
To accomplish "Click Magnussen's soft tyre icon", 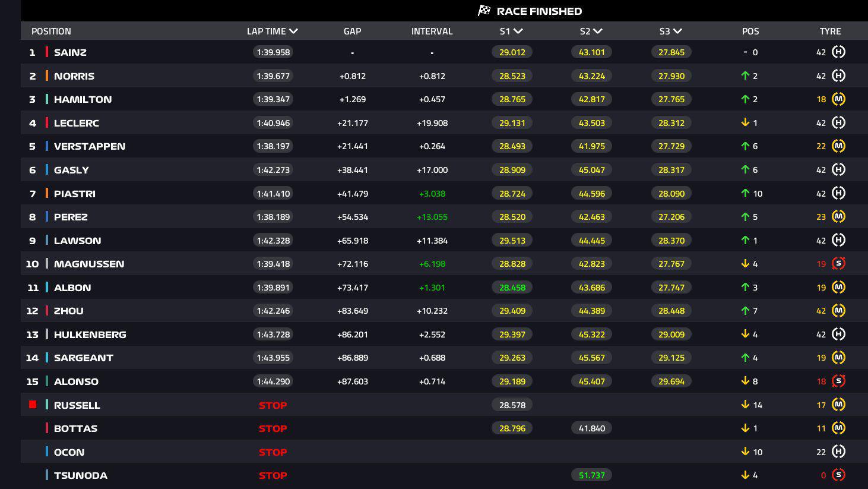I will click(838, 264).
